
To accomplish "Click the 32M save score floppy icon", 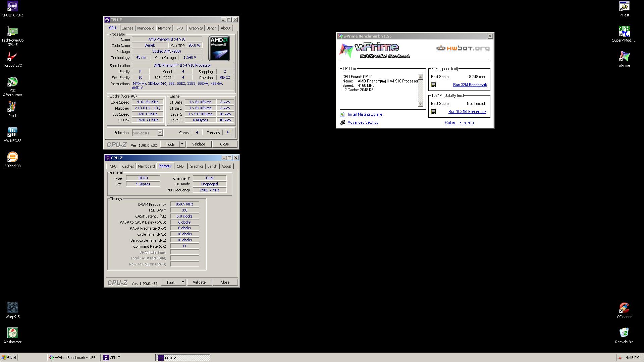I will (x=433, y=85).
